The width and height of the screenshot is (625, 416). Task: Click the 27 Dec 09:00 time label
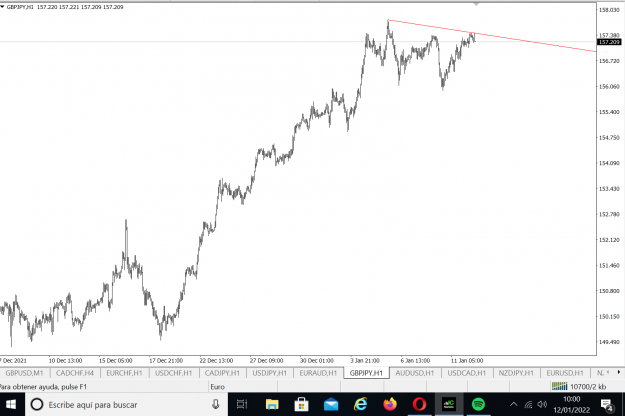click(x=266, y=360)
